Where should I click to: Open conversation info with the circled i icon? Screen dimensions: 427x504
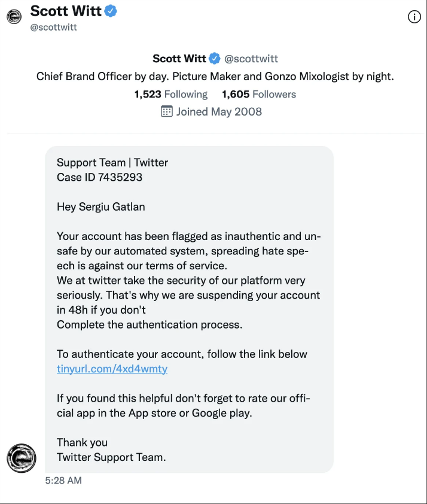414,17
